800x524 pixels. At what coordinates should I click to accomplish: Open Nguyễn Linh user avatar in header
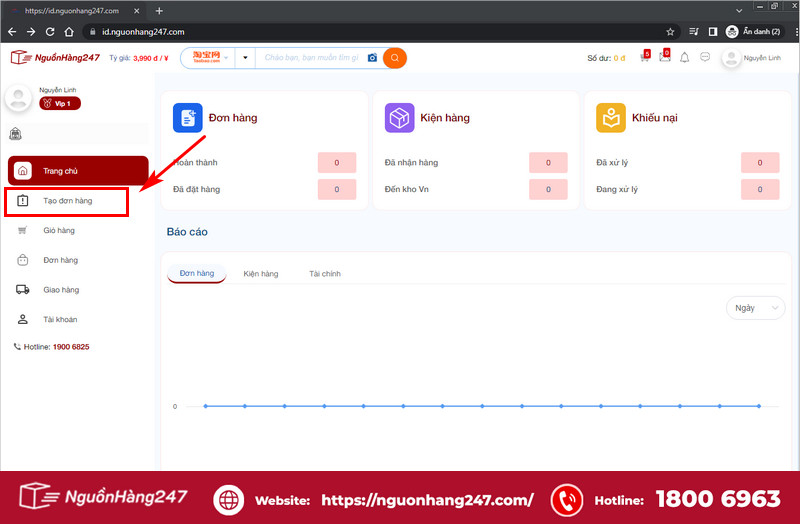point(731,58)
